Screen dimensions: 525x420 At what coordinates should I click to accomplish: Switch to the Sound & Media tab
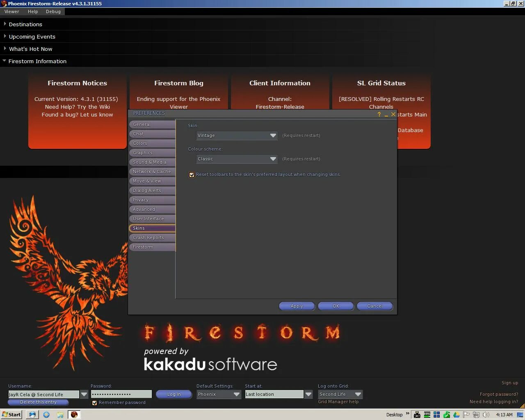pos(152,162)
